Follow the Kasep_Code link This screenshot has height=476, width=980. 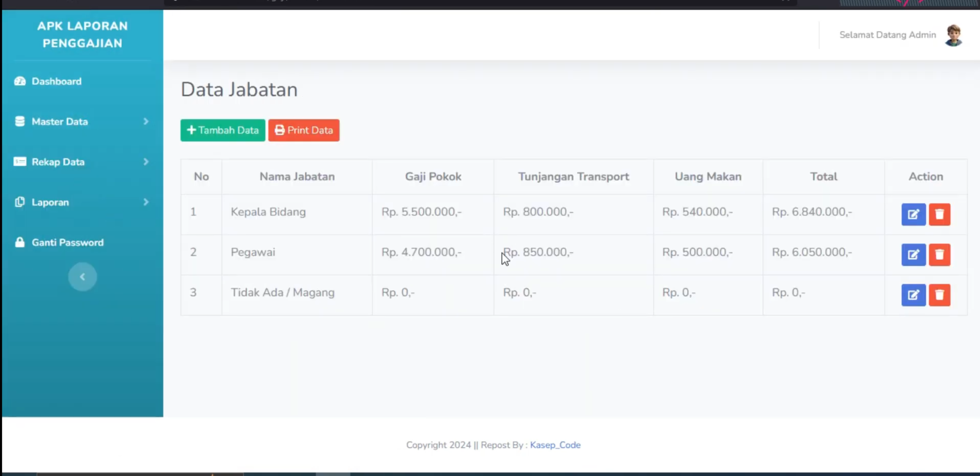coord(555,445)
